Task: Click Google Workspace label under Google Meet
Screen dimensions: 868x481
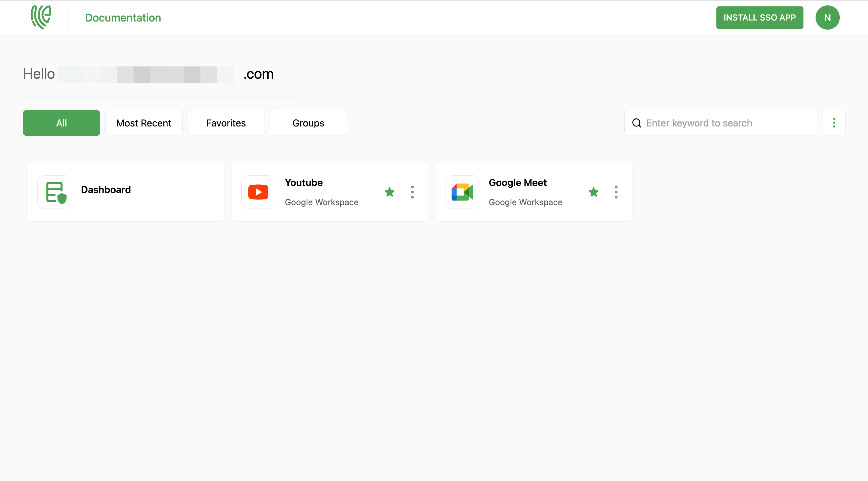Action: click(x=525, y=202)
